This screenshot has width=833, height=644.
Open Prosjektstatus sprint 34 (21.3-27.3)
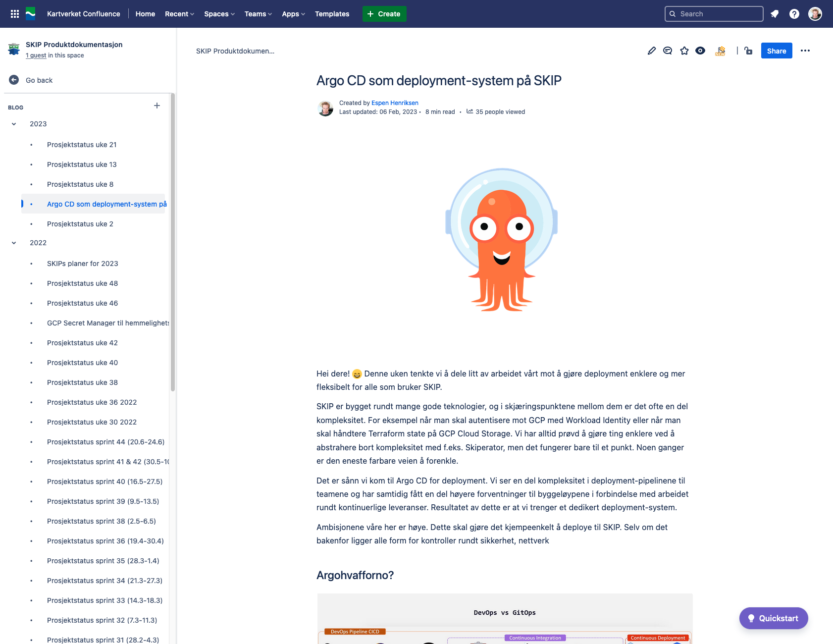(x=104, y=581)
